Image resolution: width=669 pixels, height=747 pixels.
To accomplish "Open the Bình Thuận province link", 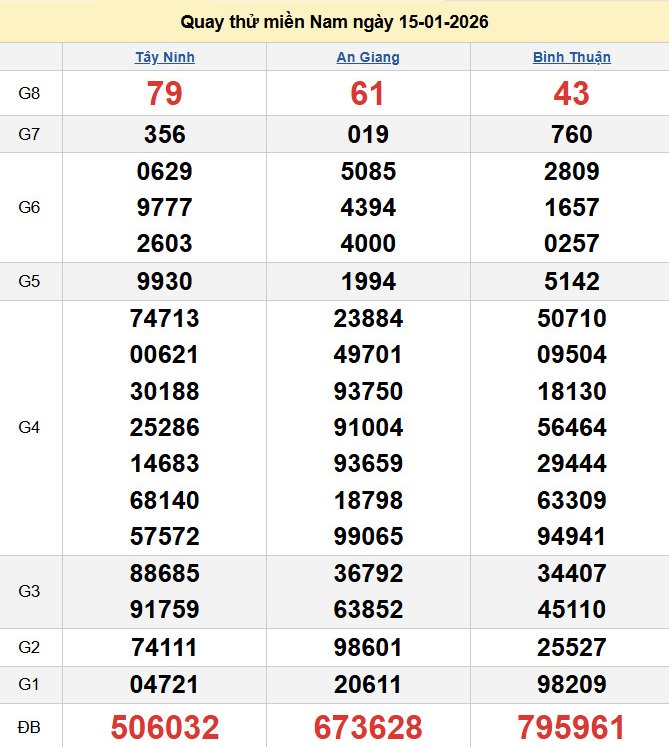I will [571, 57].
